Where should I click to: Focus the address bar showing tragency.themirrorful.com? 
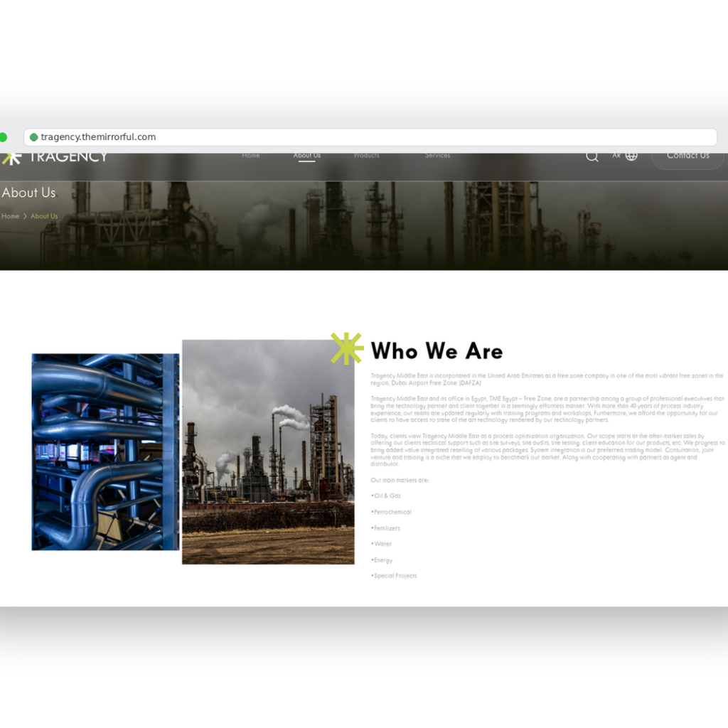tap(370, 137)
